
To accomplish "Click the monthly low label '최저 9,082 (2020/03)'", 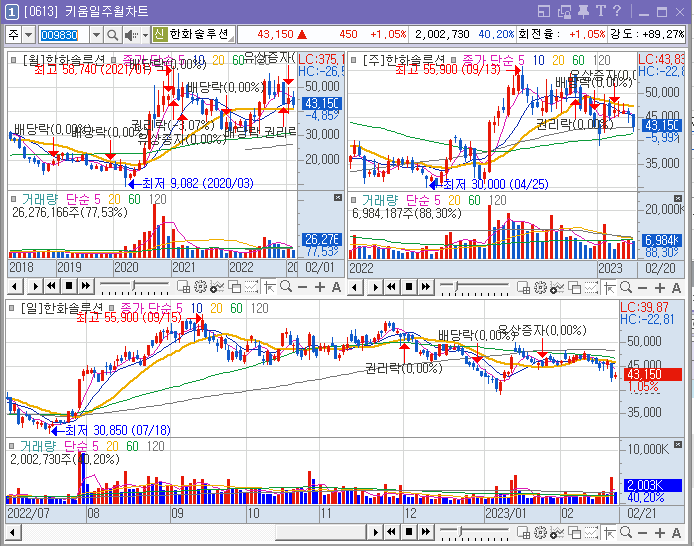I will (x=198, y=183).
